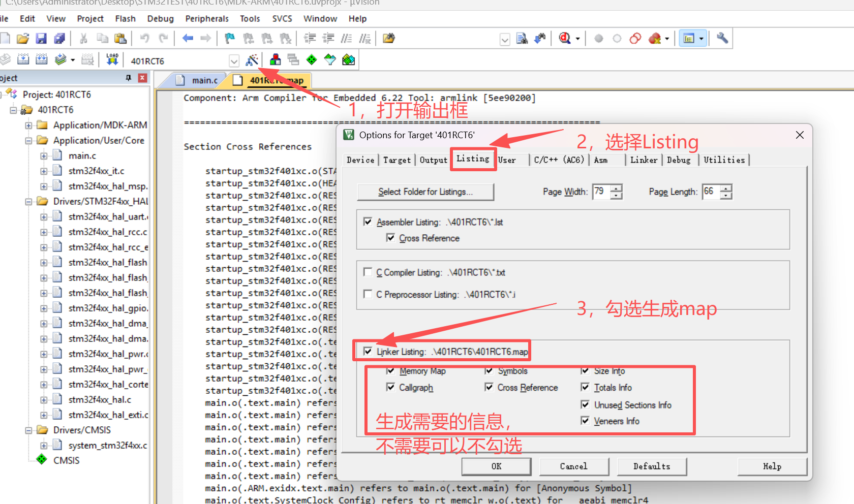
Task: Insert a bookmark with the flag icon
Action: 230,39
